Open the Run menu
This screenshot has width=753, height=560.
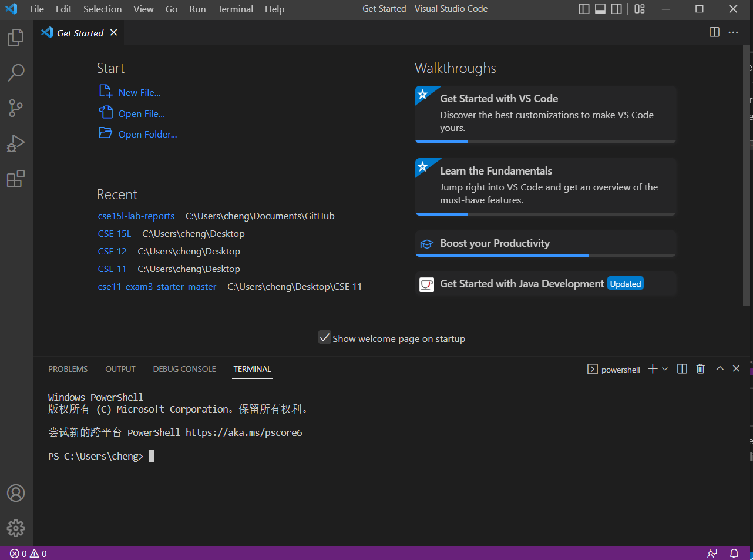(x=197, y=9)
